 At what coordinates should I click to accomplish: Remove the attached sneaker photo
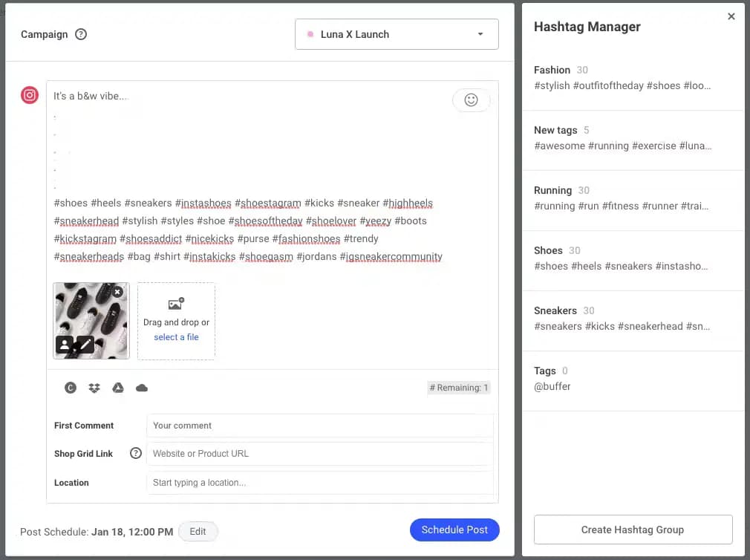(117, 292)
